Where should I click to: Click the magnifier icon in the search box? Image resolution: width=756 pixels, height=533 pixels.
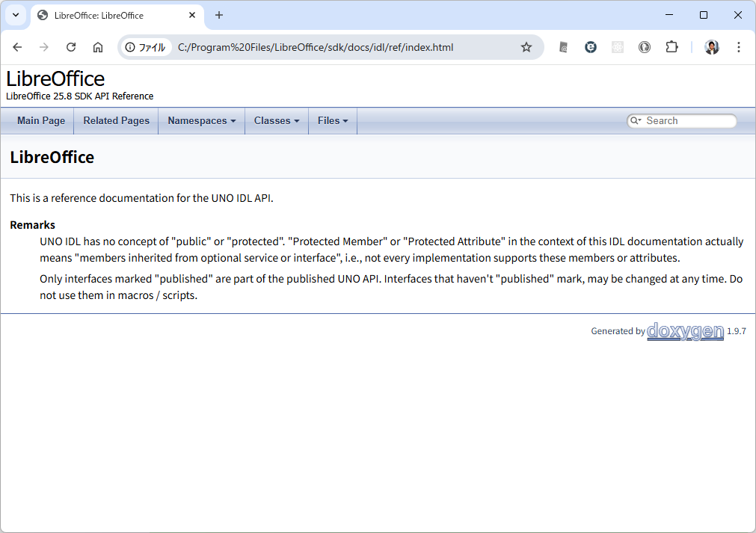pyautogui.click(x=636, y=120)
